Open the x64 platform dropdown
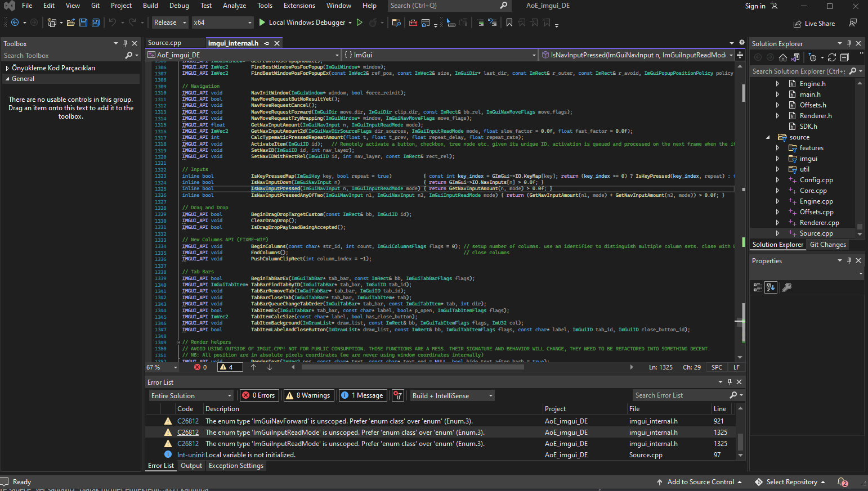Screen dimensions: 868x491 click(x=222, y=22)
